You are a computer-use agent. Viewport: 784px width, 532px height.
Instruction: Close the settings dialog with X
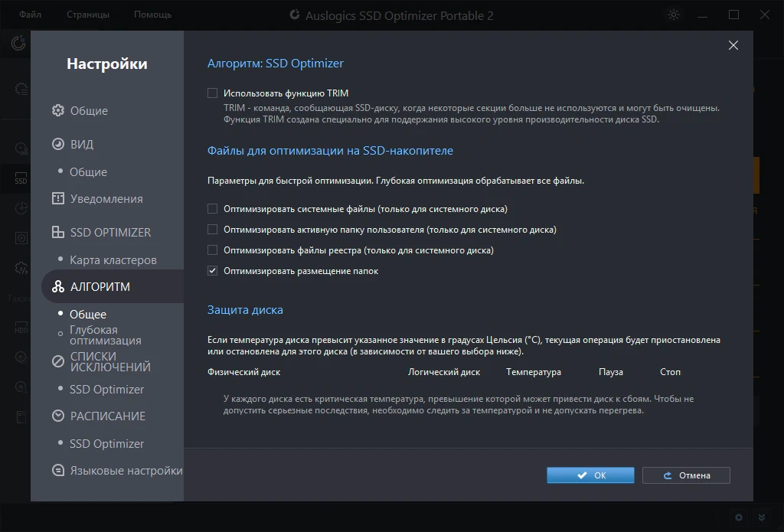(733, 45)
